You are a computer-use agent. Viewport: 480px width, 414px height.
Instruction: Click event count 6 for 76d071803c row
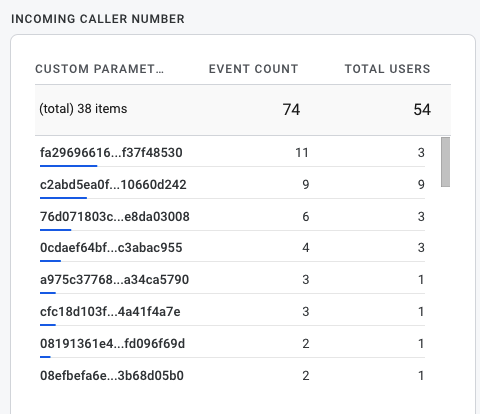(306, 217)
